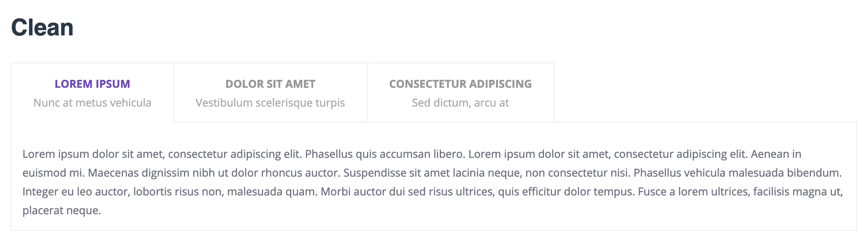
Task: Click the words "placerat neque." in the panel
Action: tap(62, 211)
